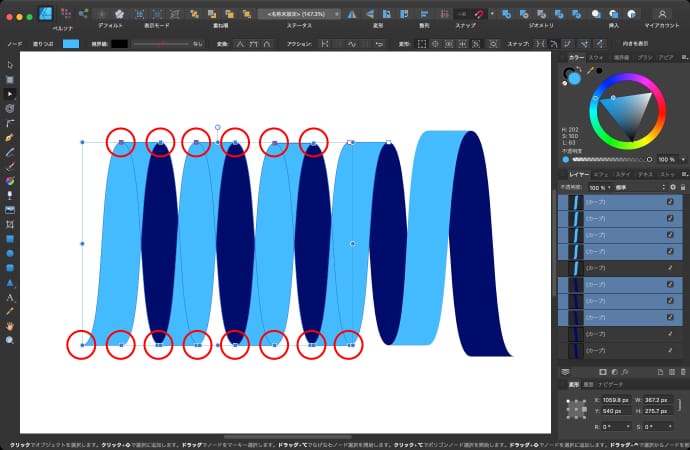Select the Rectangle shape tool
Screen dimensions: 690x450
(10, 240)
